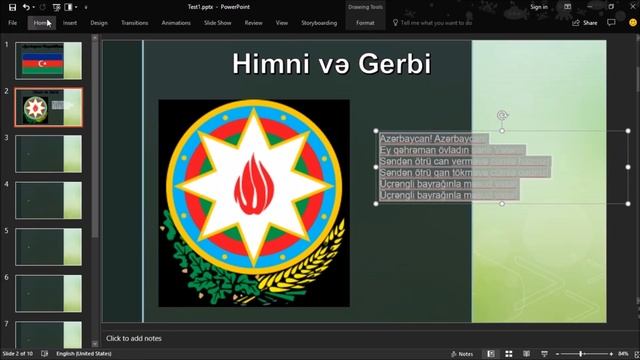This screenshot has width=640, height=360.
Task: Open the Drawing Tools Format tab
Action: pos(365,23)
